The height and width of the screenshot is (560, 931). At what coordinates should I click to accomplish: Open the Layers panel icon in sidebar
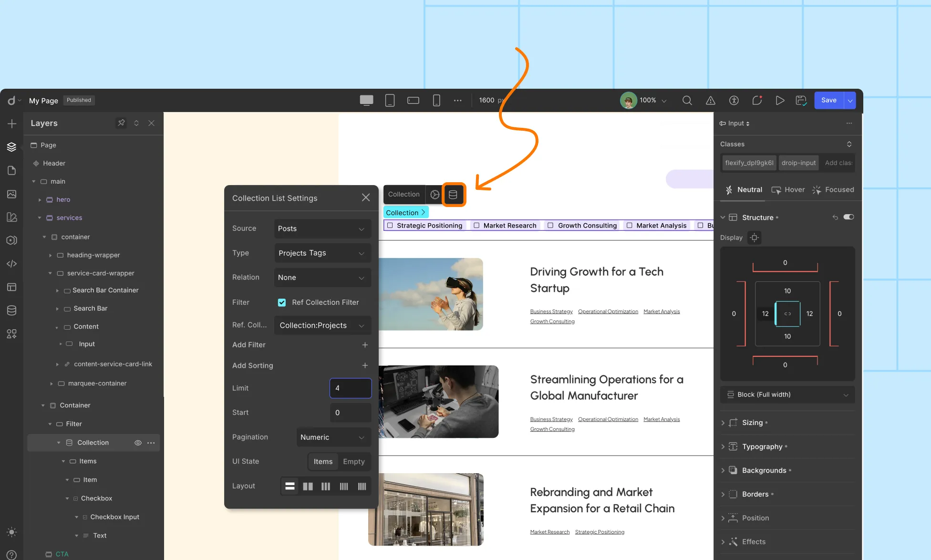click(12, 147)
